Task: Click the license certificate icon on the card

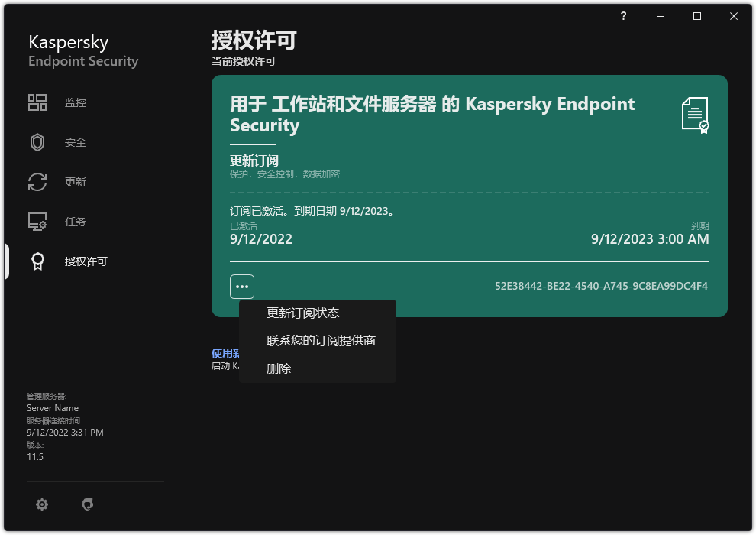Action: tap(692, 113)
